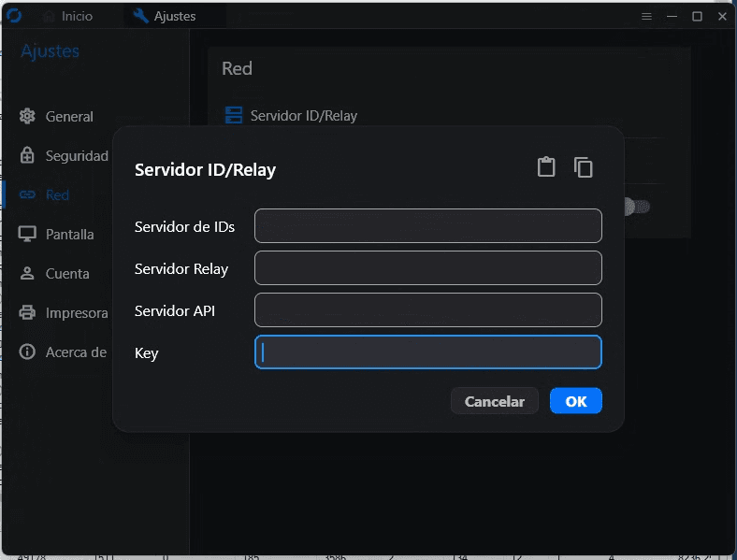Open Pantalla settings section

click(56, 234)
